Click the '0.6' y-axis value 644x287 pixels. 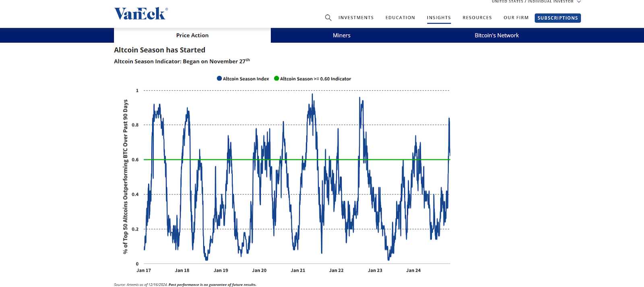click(135, 160)
